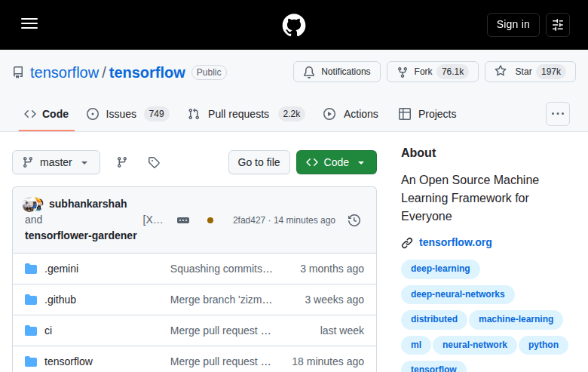Click the About heading
This screenshot has height=372, width=588.
(x=418, y=153)
